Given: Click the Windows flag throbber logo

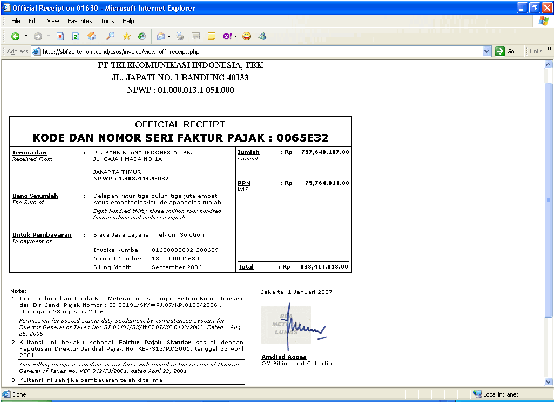Looking at the screenshot, I should pyautogui.click(x=543, y=21).
